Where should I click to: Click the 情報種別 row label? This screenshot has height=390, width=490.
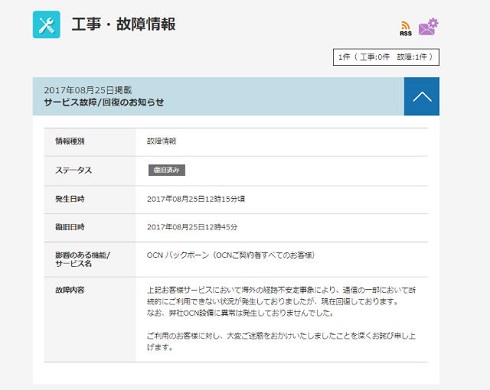(x=70, y=141)
